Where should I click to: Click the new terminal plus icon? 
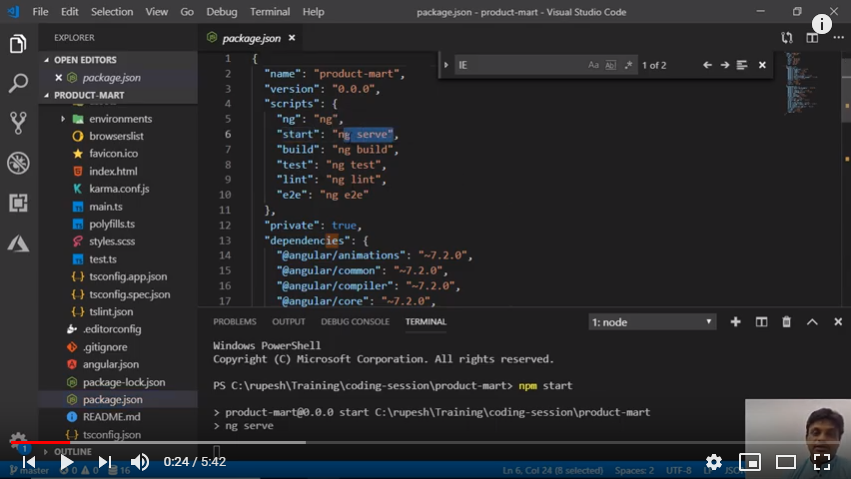(736, 322)
